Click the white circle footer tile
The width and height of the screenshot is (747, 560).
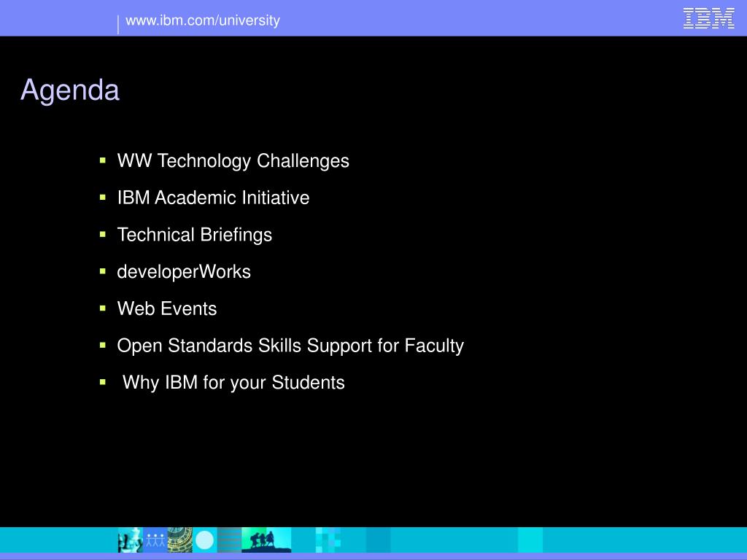(205, 540)
